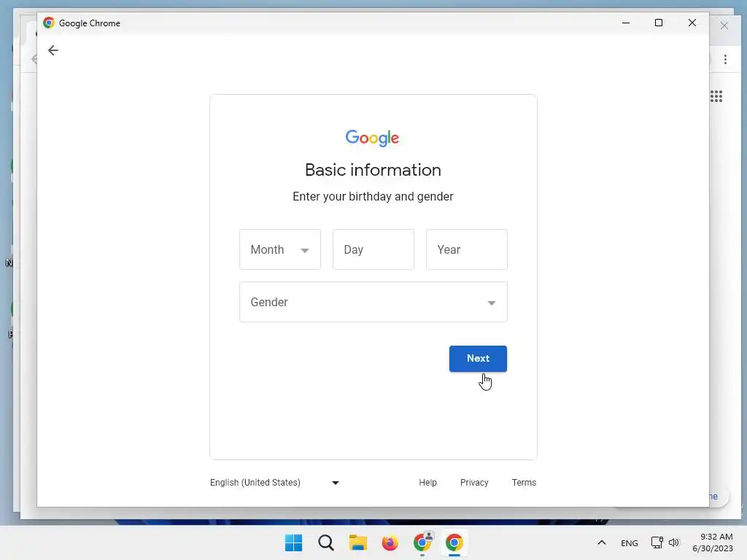This screenshot has height=560, width=747.
Task: Switch to Chrome with profile badge in taskbar
Action: pyautogui.click(x=422, y=542)
